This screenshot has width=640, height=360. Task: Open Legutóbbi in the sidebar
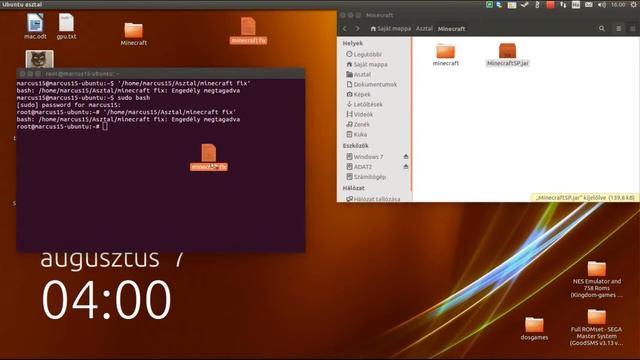coord(364,54)
